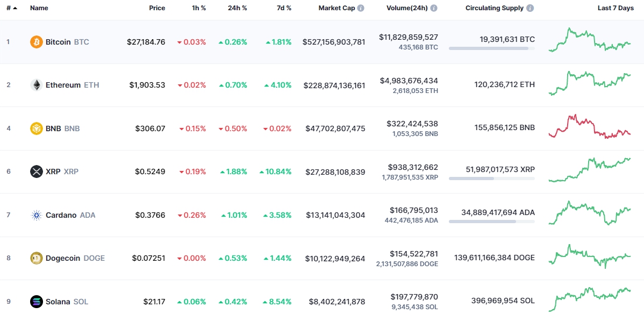This screenshot has height=321, width=644.
Task: Sort table by Price column
Action: click(157, 8)
